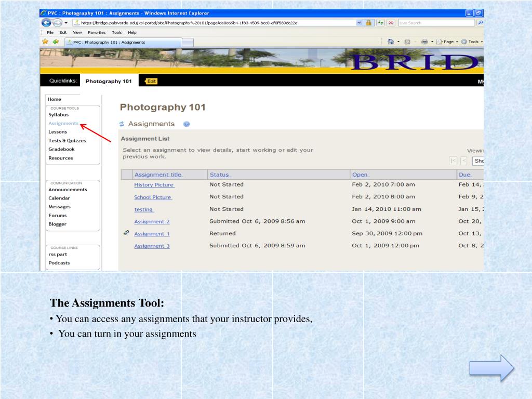Click the Live Search magnifier icon
Viewport: 532px width, 399px height.
pos(480,23)
